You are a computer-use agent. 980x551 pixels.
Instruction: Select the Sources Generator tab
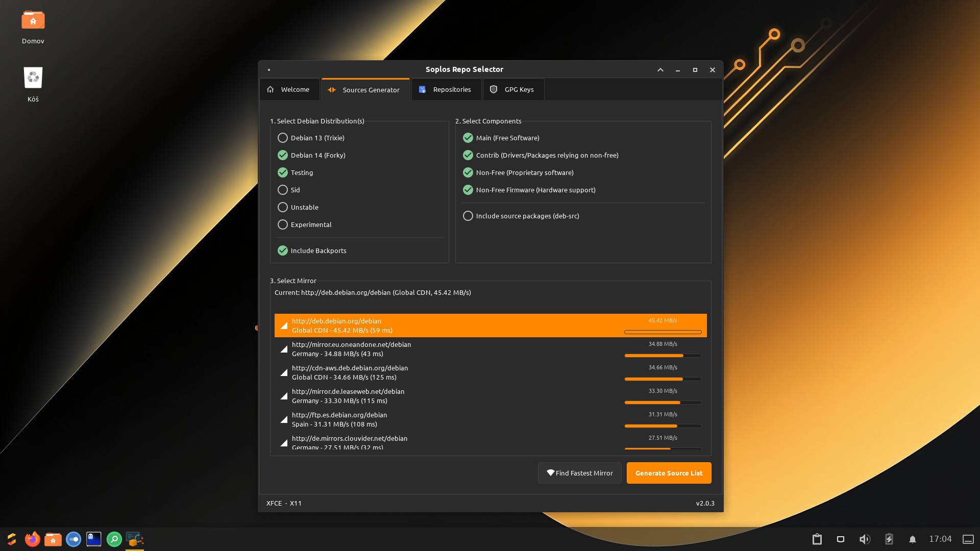pos(365,89)
